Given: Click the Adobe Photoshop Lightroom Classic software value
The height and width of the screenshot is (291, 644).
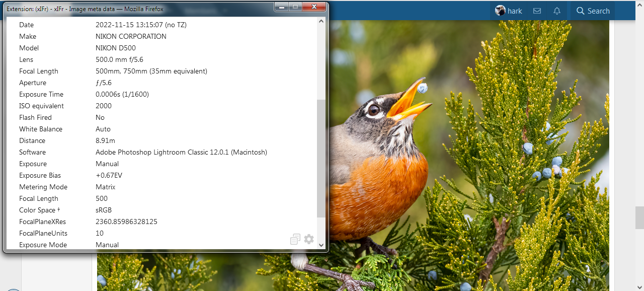Looking at the screenshot, I should coord(181,152).
